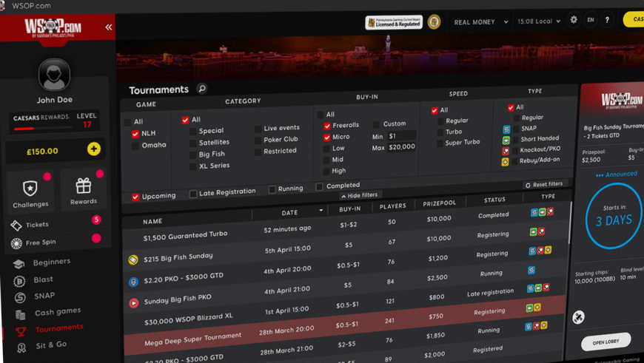Sort by DATE column arrow
This screenshot has height=363, width=644.
pos(321,211)
